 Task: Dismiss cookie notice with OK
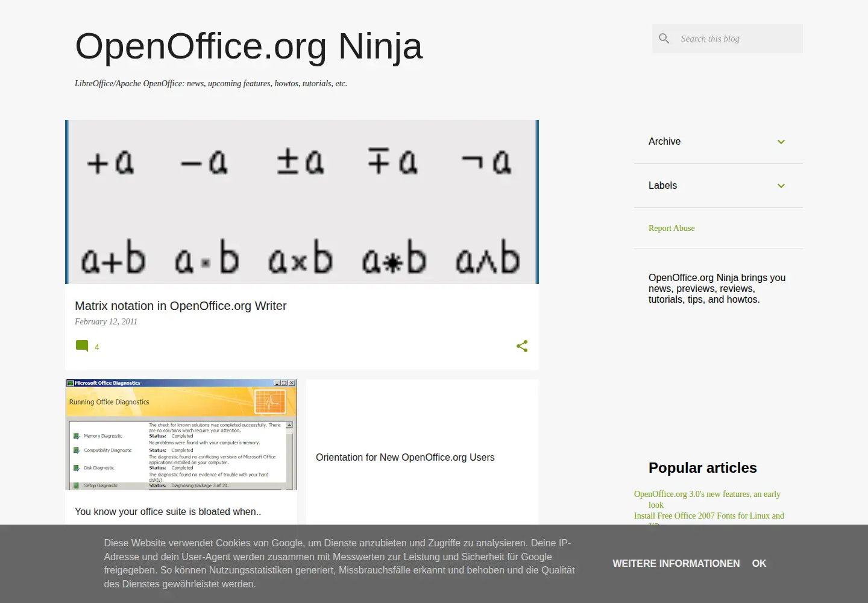pyautogui.click(x=759, y=563)
